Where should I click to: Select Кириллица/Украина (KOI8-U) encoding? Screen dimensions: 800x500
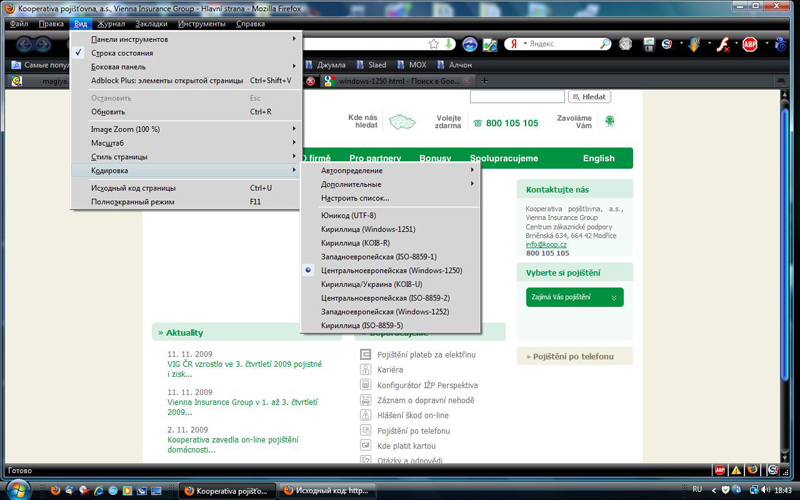(x=391, y=284)
